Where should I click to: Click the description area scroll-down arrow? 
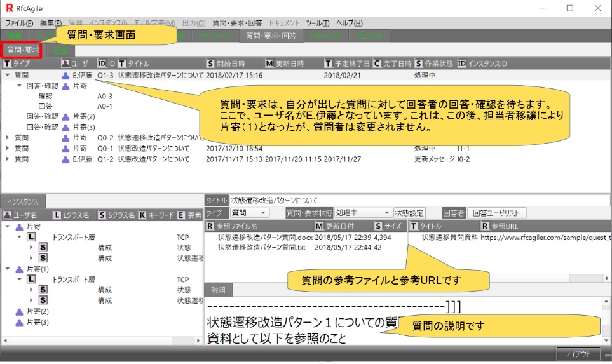[606, 340]
